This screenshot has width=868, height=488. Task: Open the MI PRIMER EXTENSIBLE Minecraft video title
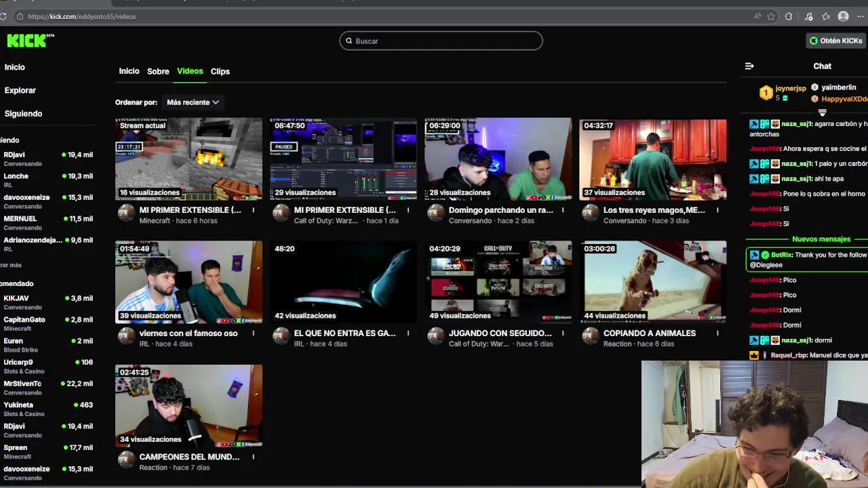(190, 210)
